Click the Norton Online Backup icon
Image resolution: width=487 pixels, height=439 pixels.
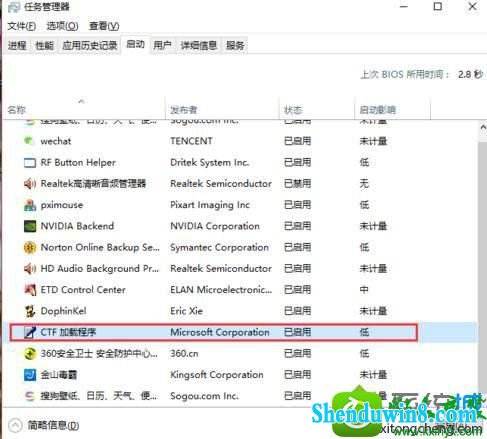coord(30,248)
